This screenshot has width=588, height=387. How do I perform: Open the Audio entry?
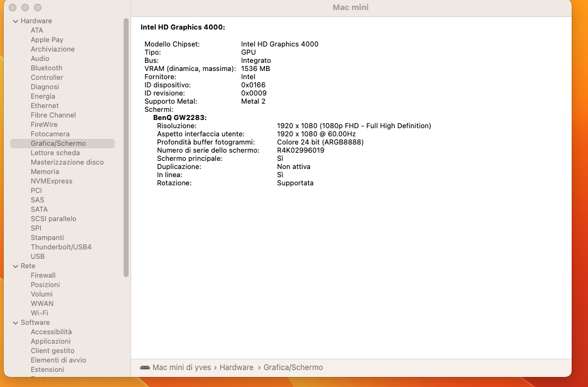40,58
